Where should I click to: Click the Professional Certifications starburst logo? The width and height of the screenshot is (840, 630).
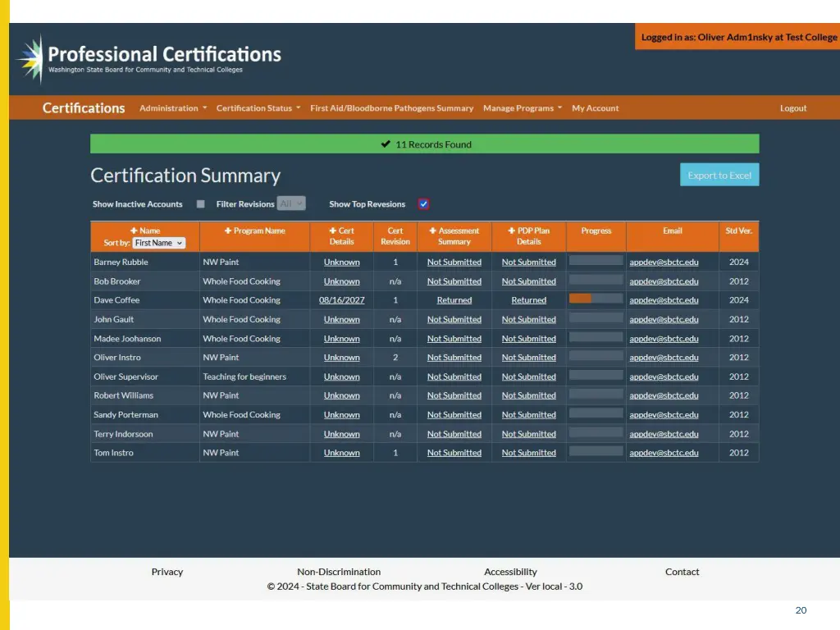point(30,59)
